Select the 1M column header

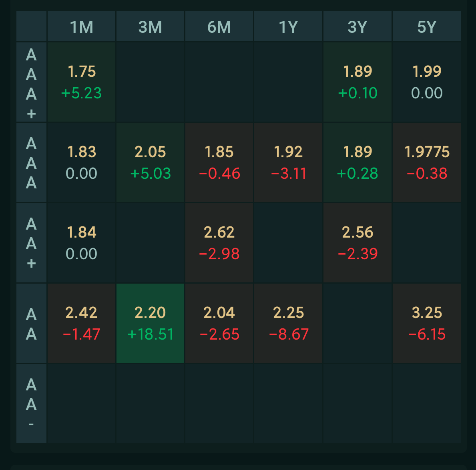coord(81,26)
